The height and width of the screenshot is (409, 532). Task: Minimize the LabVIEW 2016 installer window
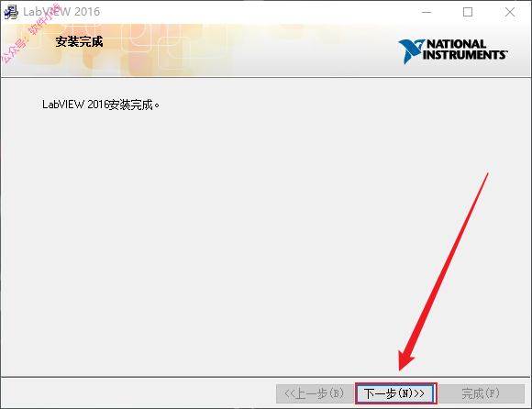[x=427, y=12]
